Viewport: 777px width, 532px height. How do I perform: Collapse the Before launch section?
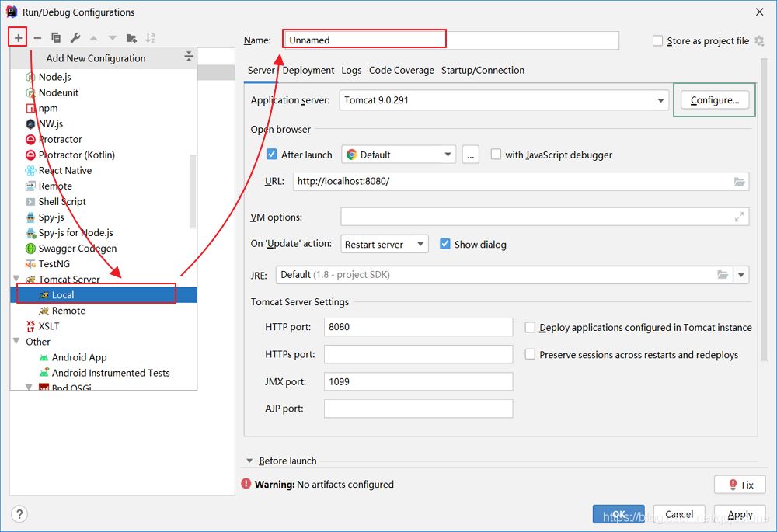pos(250,461)
